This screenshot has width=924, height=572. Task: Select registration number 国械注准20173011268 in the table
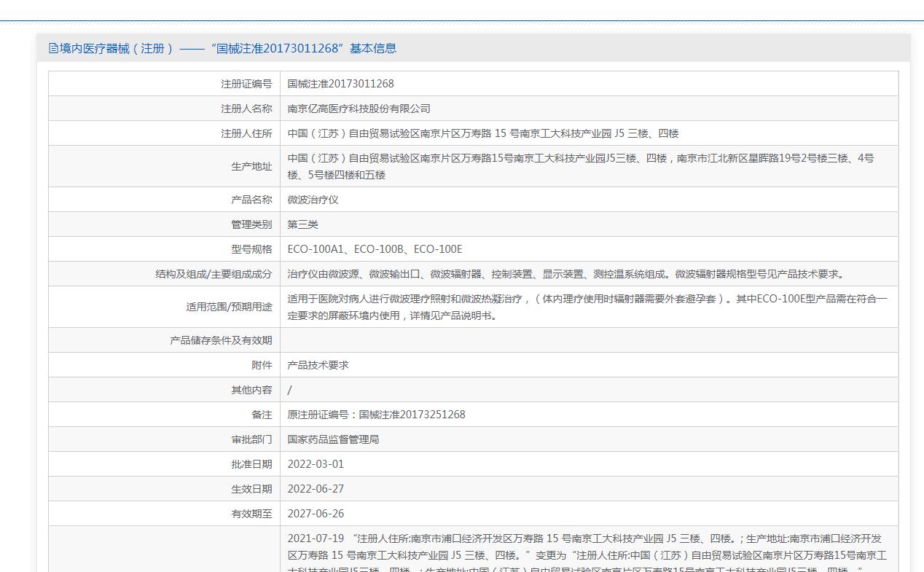point(340,84)
